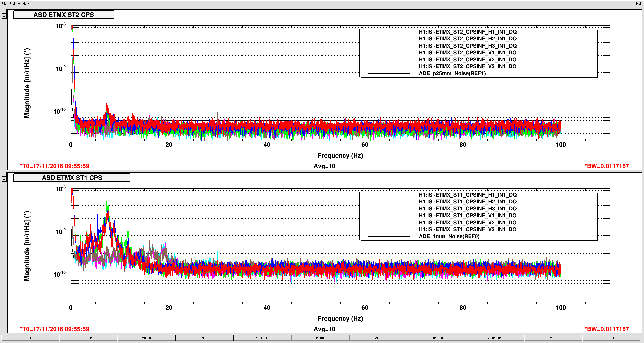
Task: Click BW=0.0117187 label under ST1 plot
Action: pyautogui.click(x=607, y=329)
